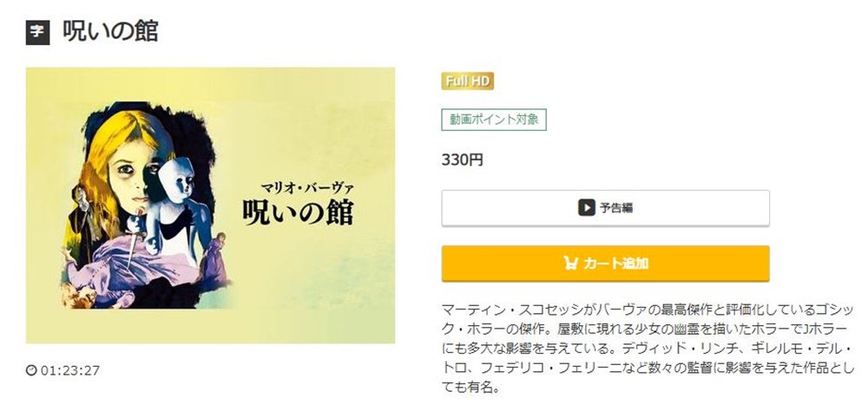Click the play icon in the 予告編 button
Viewport: 868px width, 411px height.
587,208
